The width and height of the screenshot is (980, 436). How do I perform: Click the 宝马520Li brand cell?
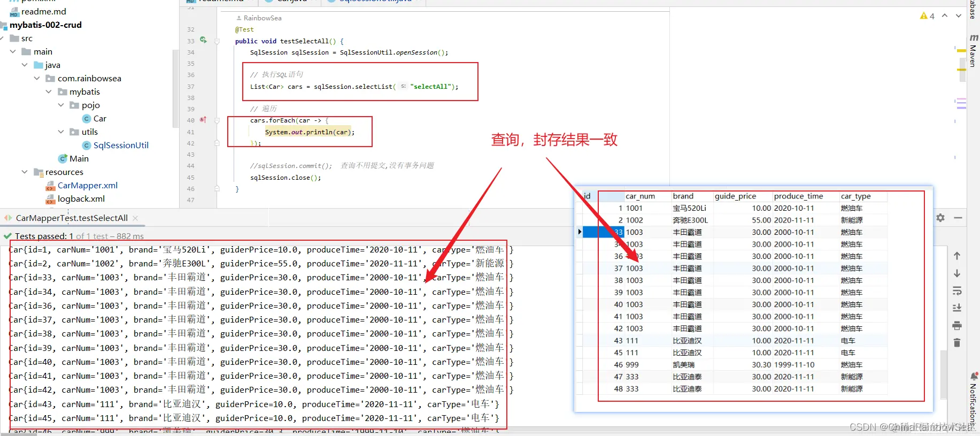tap(689, 208)
